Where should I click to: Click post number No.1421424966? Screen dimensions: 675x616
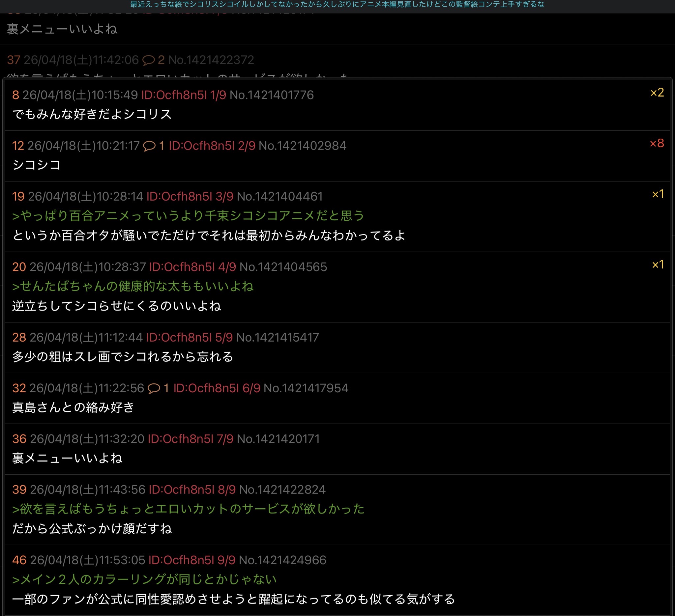point(282,560)
